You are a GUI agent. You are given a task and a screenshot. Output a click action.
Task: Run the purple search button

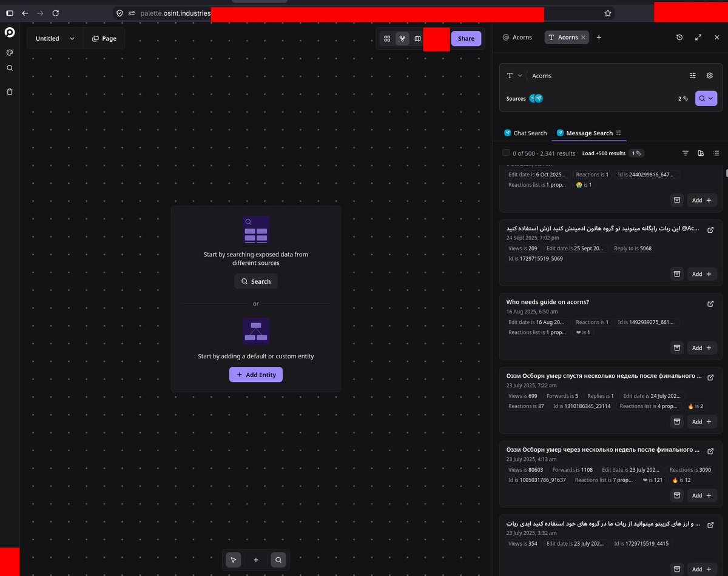pyautogui.click(x=702, y=98)
